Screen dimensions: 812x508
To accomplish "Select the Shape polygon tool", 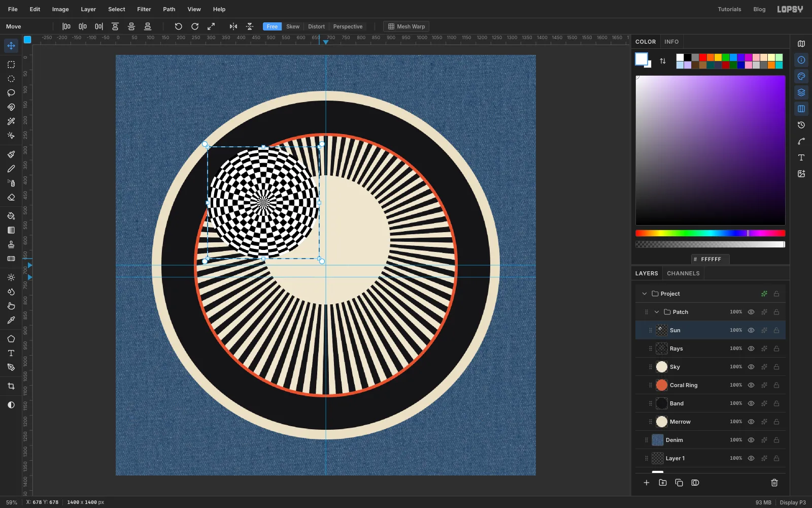I will [11, 339].
